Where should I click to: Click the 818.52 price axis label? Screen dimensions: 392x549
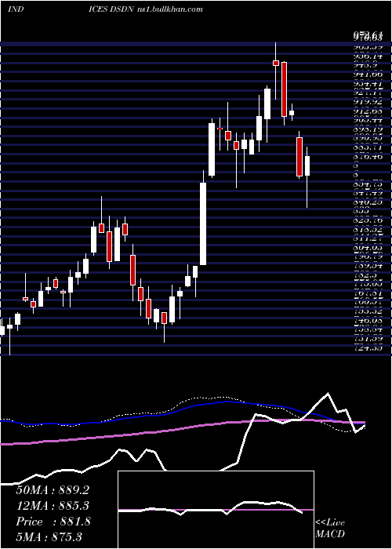(368, 230)
